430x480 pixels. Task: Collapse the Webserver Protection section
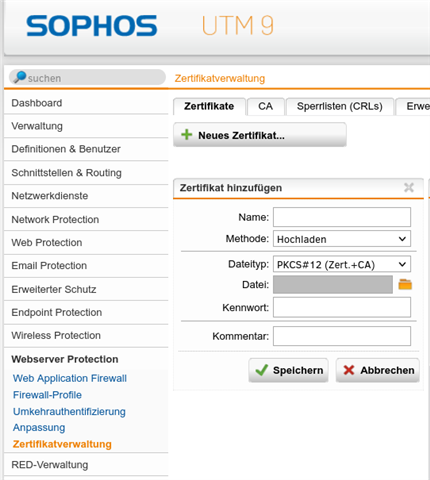pos(86,359)
